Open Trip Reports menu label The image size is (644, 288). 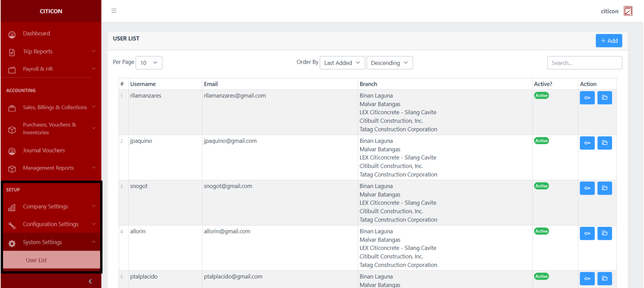(x=38, y=51)
